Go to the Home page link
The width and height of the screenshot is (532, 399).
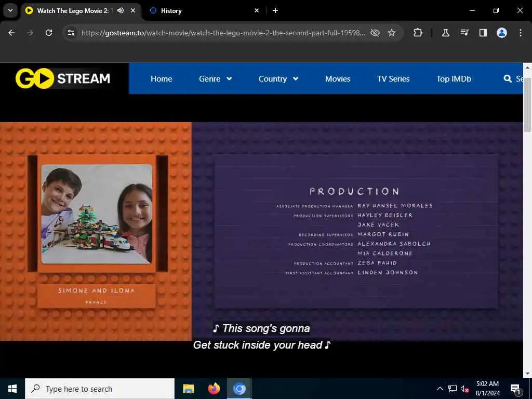[161, 79]
